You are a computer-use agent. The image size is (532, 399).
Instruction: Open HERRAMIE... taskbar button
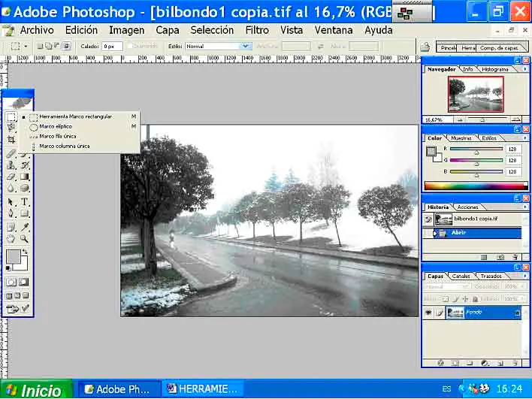(x=203, y=388)
